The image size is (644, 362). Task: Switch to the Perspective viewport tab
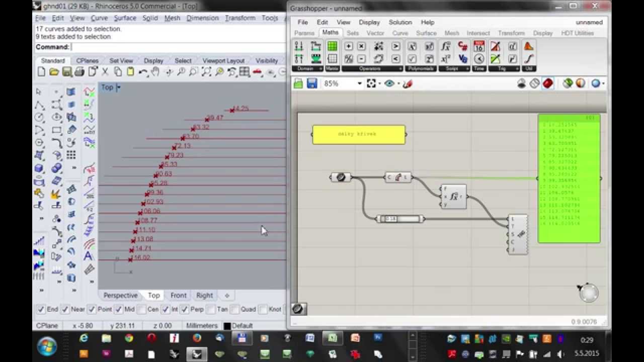[120, 295]
